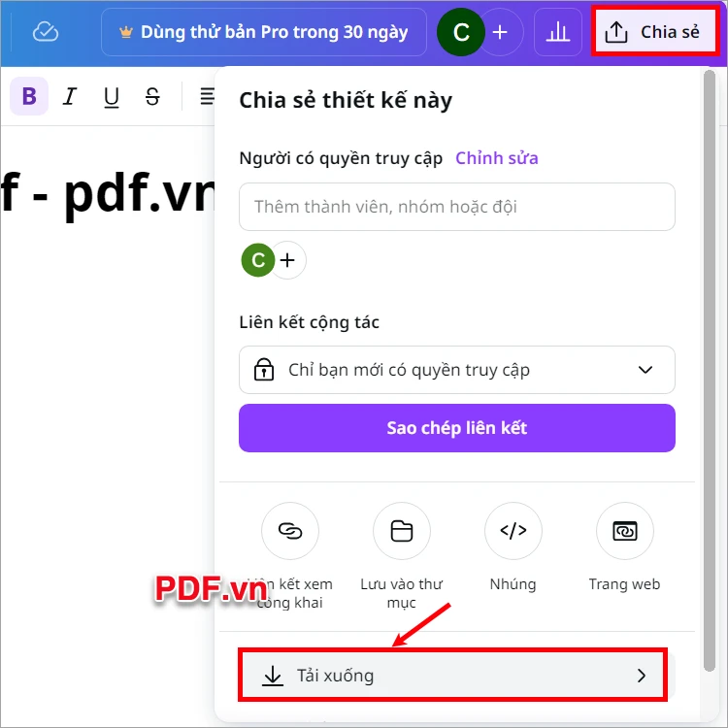
Task: Select the Nhúng embed icon
Action: pyautogui.click(x=513, y=531)
